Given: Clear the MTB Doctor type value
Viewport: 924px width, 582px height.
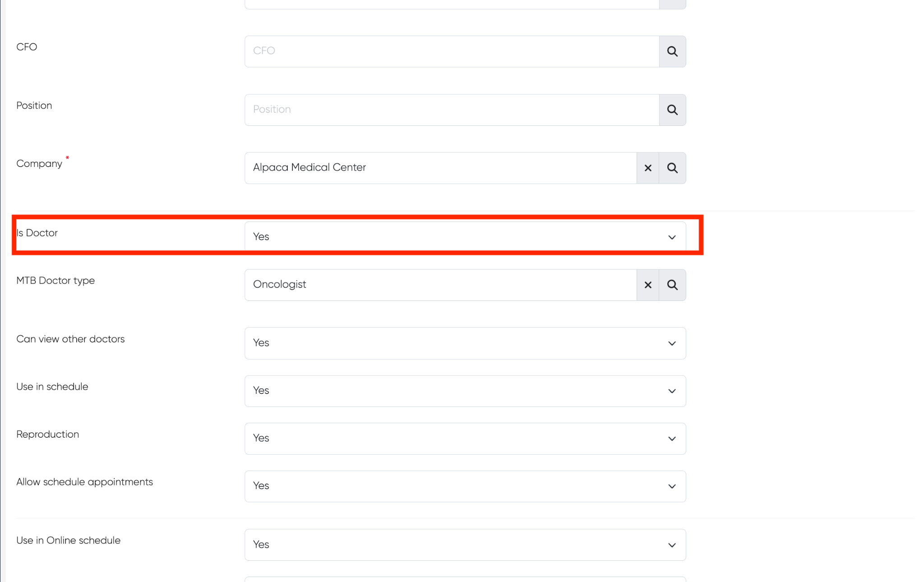Looking at the screenshot, I should tap(648, 285).
